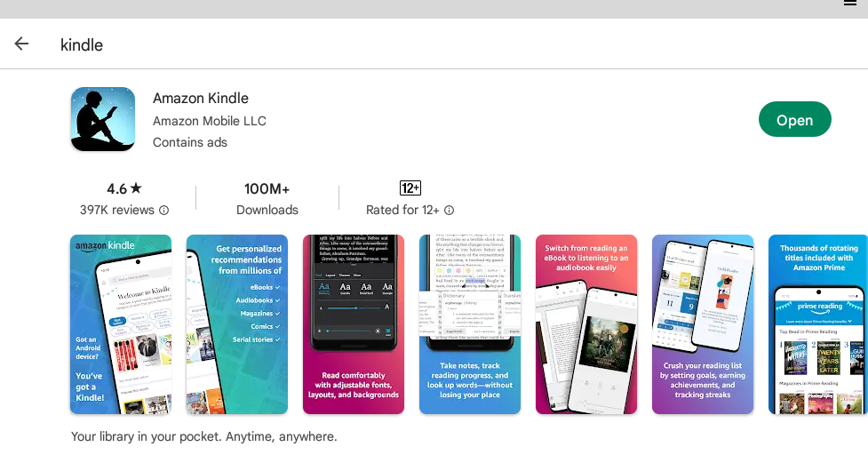Show info about 397K reviews
Image resolution: width=868 pixels, height=471 pixels.
pyautogui.click(x=163, y=211)
